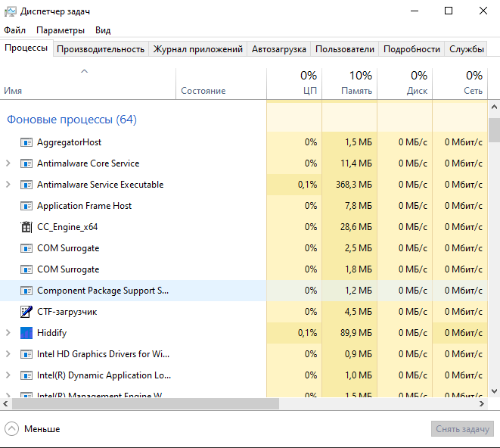This screenshot has height=448, width=500.
Task: Select the AggregatorHost process row
Action: point(244,142)
